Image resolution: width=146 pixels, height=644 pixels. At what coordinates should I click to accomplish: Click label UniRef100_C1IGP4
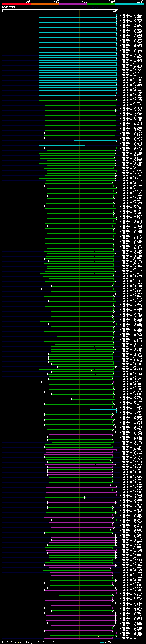point(131,45)
